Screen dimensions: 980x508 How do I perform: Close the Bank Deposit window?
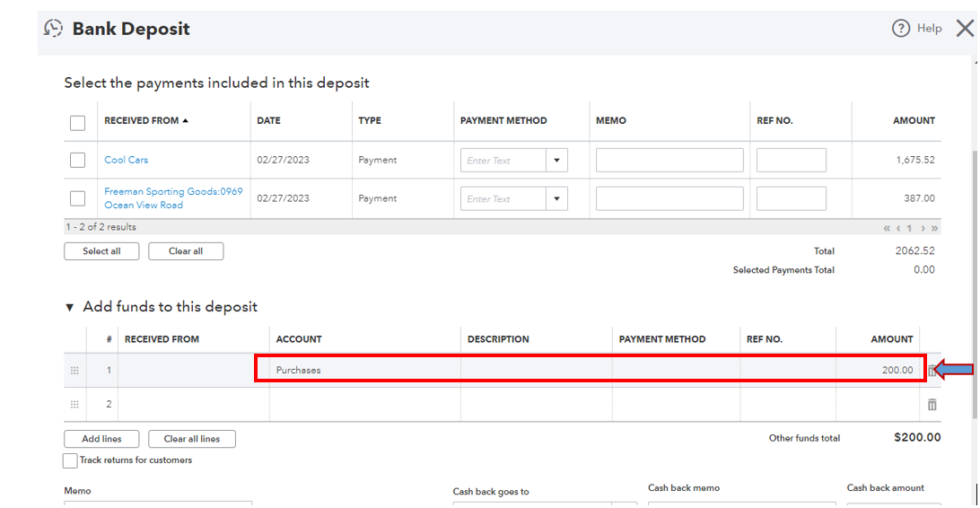[x=965, y=29]
